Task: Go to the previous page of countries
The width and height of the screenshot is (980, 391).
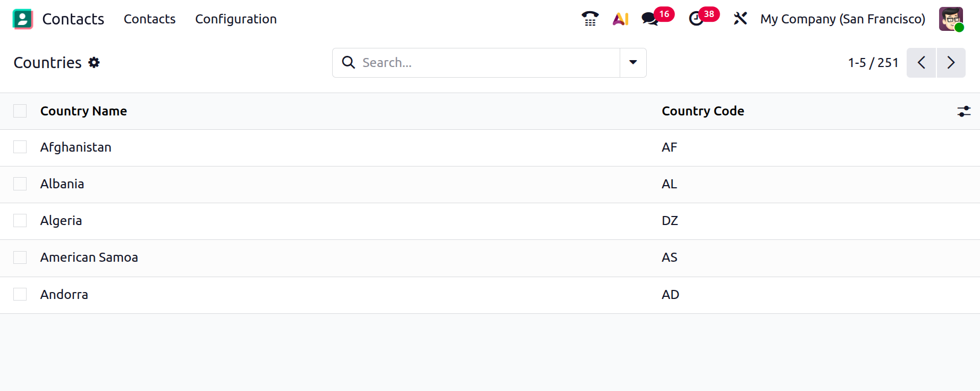Action: tap(921, 63)
